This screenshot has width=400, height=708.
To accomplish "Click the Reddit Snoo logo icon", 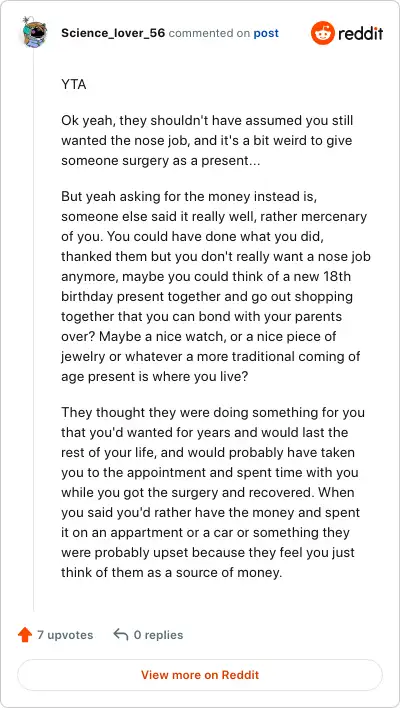I will tap(322, 33).
